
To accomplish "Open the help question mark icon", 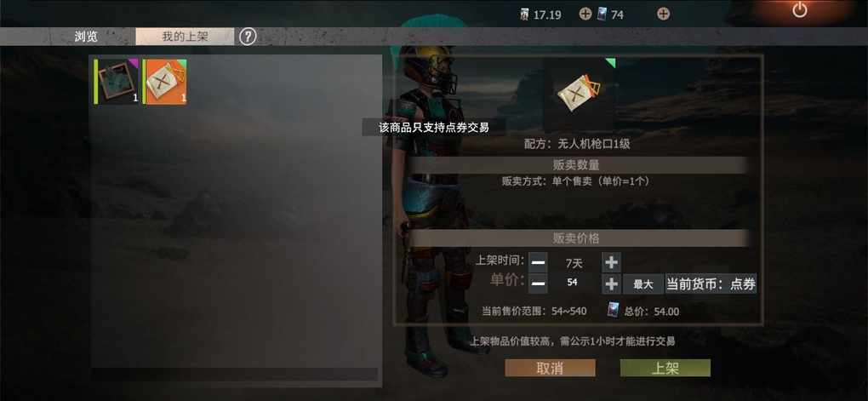I will 248,37.
